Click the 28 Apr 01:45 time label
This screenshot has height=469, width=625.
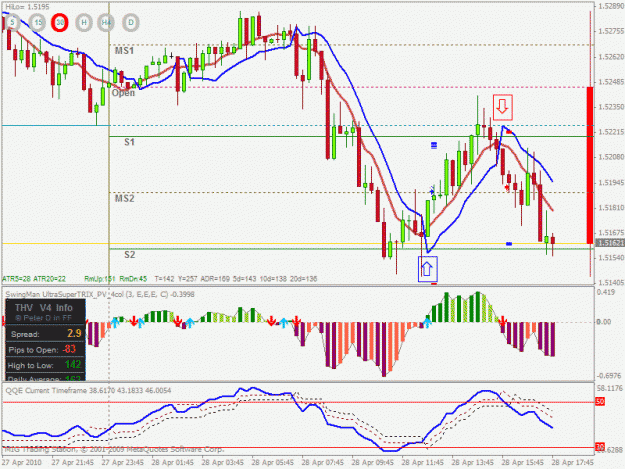click(172, 463)
